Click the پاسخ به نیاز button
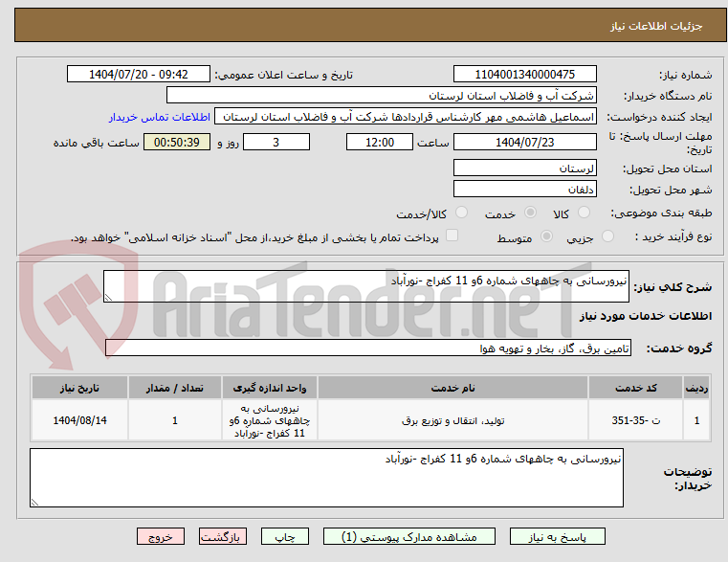The width and height of the screenshot is (728, 562). tap(557, 536)
